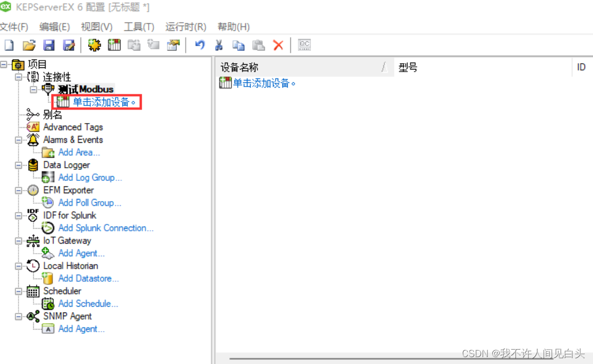The image size is (593, 364).
Task: Delete item with the red X icon
Action: click(278, 45)
